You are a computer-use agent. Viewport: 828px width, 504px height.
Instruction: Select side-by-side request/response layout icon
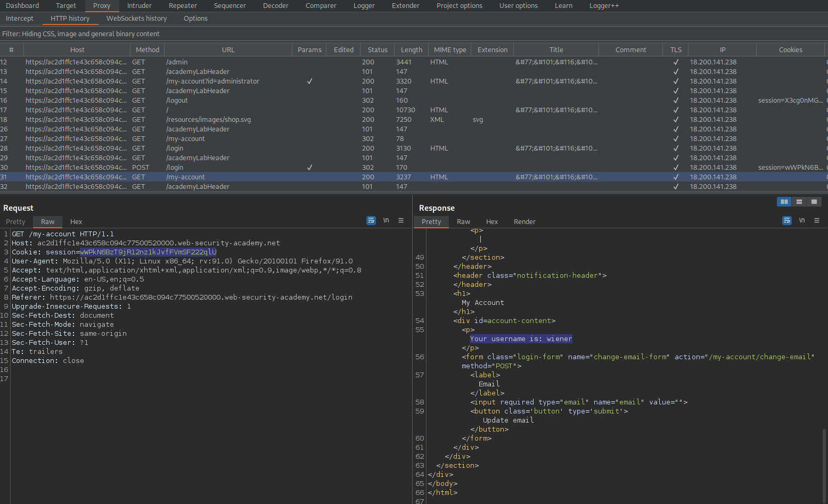click(x=784, y=202)
